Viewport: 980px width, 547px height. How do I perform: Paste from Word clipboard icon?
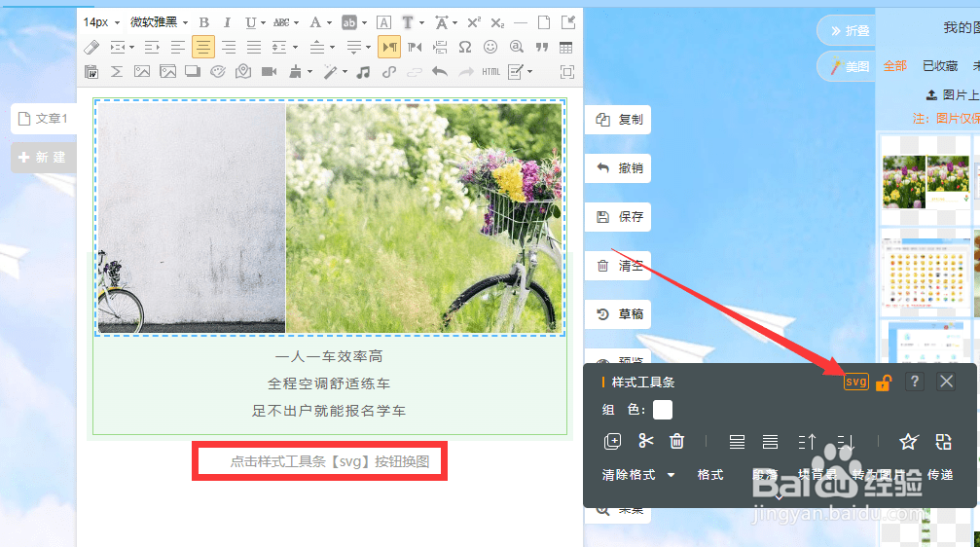[x=91, y=72]
